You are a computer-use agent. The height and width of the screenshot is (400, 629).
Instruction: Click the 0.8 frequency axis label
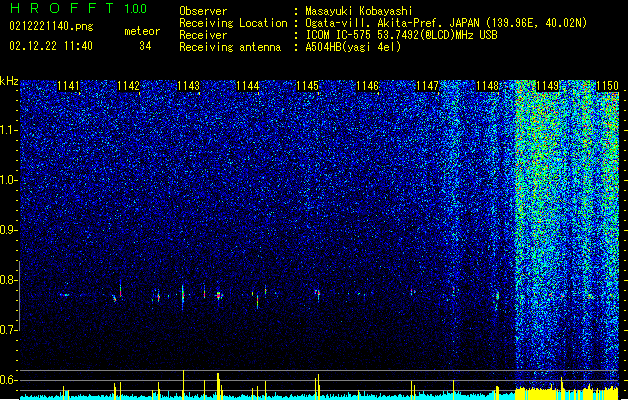click(9, 280)
